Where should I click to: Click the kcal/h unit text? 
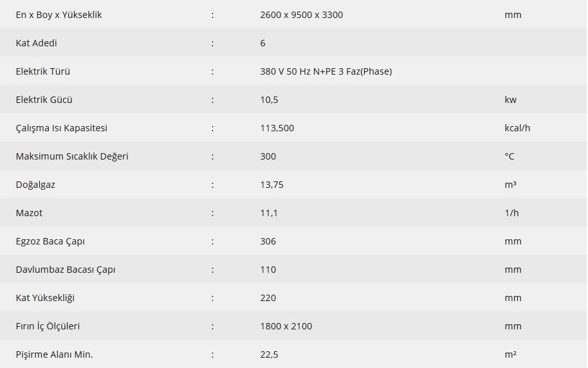[517, 128]
